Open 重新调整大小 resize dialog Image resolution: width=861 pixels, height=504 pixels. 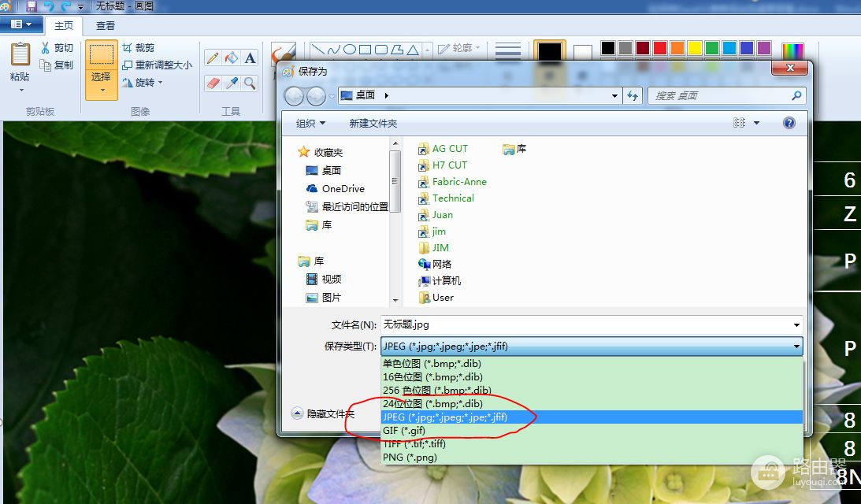point(157,65)
